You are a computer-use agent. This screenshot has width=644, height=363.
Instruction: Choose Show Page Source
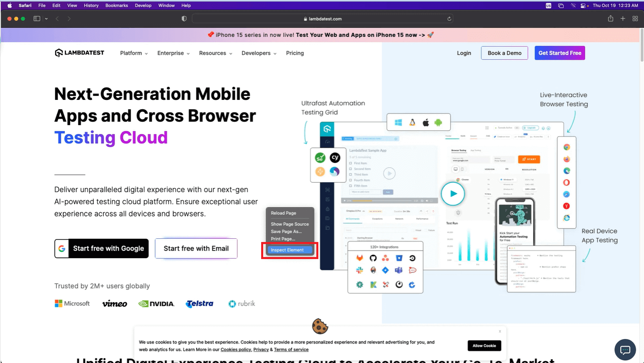[x=290, y=224]
